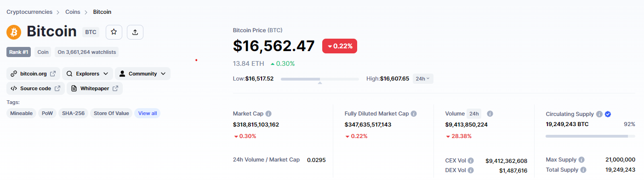Go to Cryptocurrencies breadcrumb
The image size is (644, 185).
tap(29, 12)
